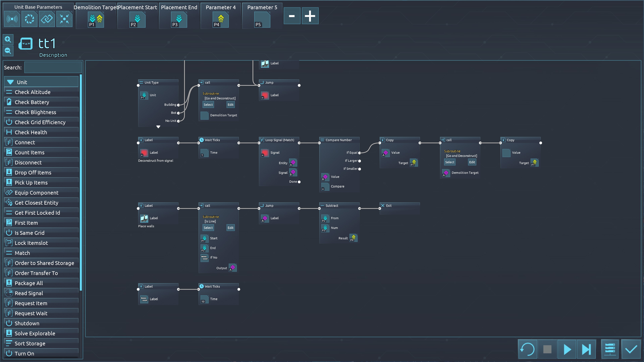Click the signal icon in Unit Base Parameters

click(12, 19)
